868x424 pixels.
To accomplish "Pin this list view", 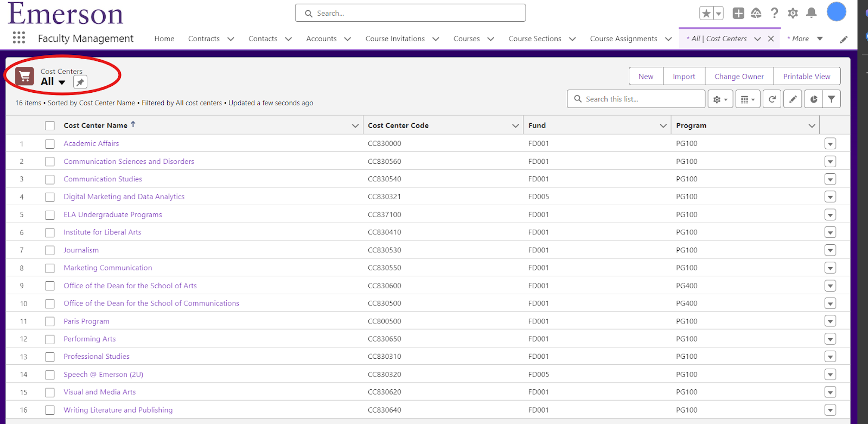I will point(80,83).
